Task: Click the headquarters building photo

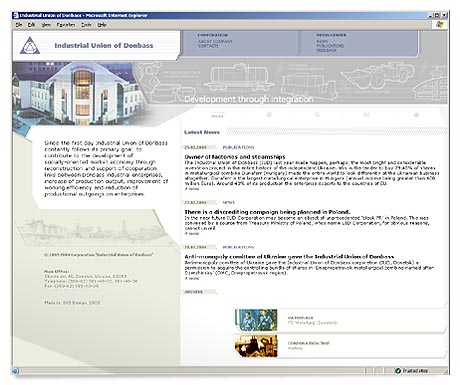Action: (x=78, y=93)
